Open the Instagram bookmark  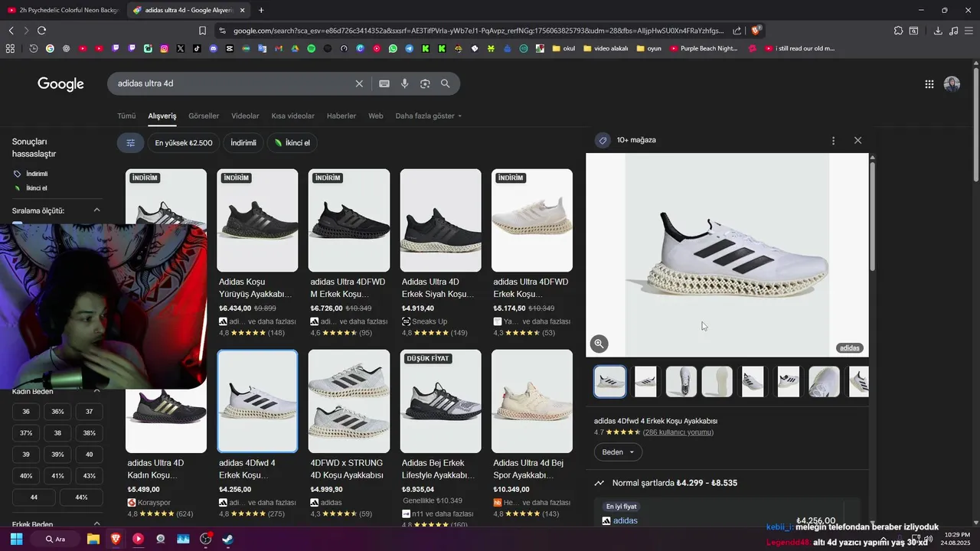[164, 48]
